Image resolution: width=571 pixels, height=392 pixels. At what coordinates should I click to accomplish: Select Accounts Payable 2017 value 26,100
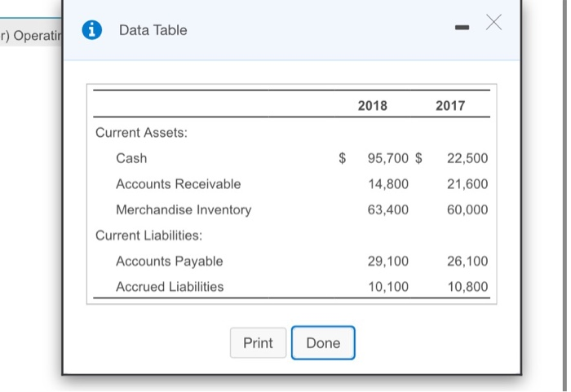click(467, 262)
